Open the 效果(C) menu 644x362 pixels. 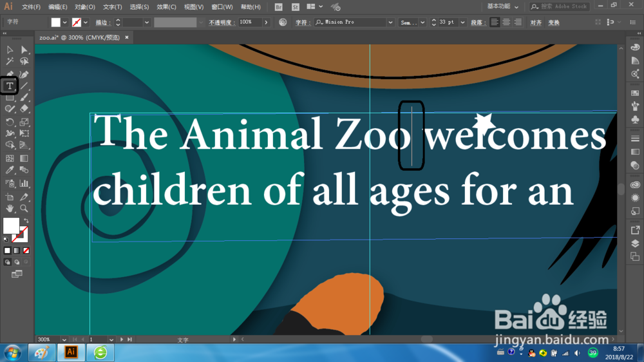(166, 7)
